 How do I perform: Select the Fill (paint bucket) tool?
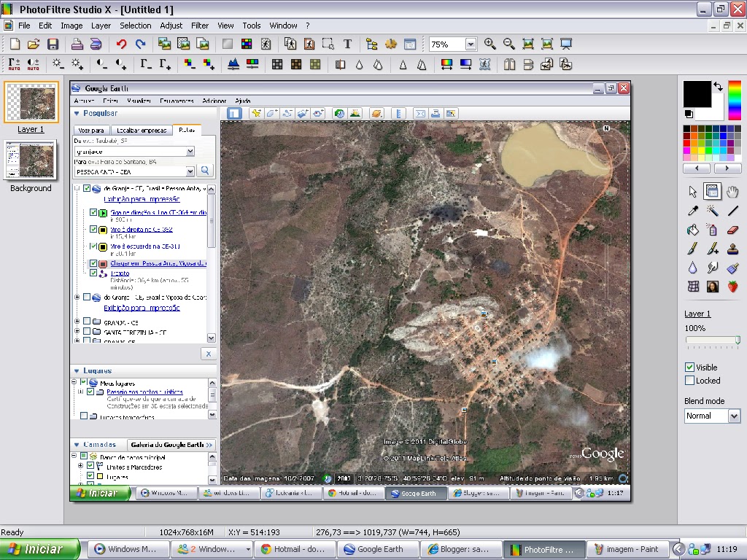click(x=693, y=230)
